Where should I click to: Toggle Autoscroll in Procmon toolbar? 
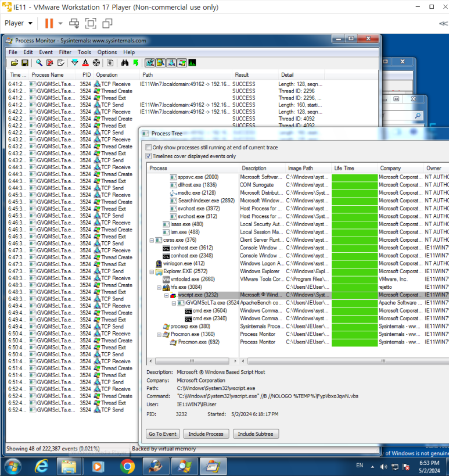pos(50,63)
